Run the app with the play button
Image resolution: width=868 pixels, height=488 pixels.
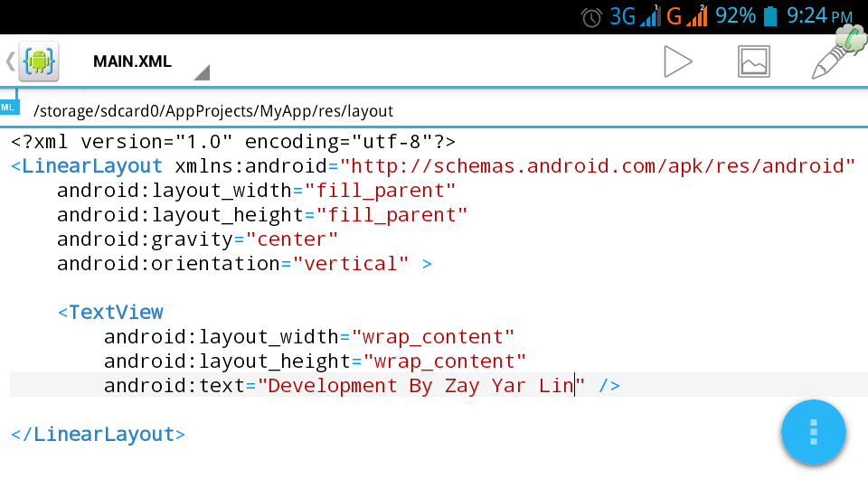coord(678,61)
